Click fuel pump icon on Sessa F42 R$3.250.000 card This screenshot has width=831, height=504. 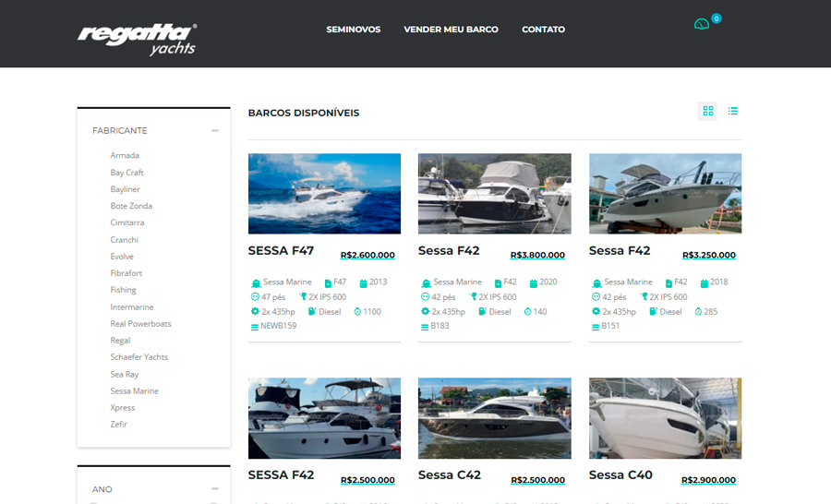pos(653,312)
